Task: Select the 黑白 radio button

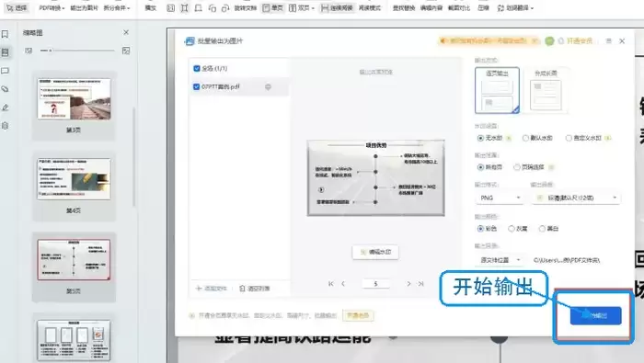Action: 542,229
